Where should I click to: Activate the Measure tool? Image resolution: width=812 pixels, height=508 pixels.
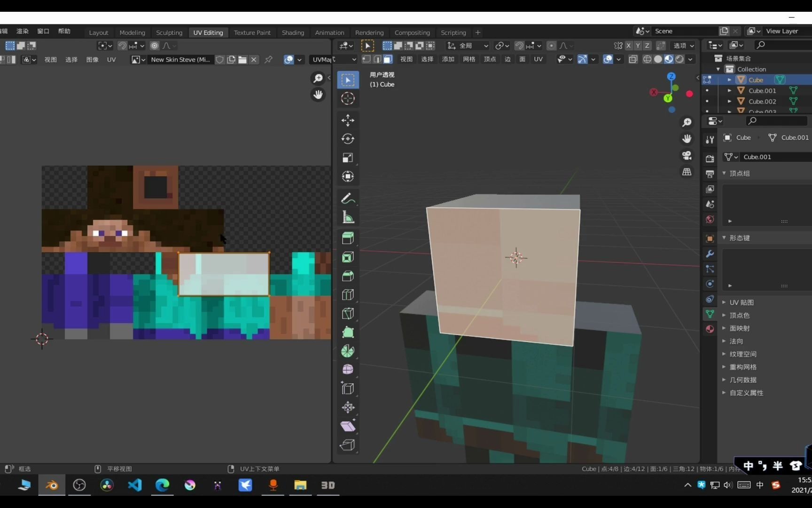tap(348, 217)
